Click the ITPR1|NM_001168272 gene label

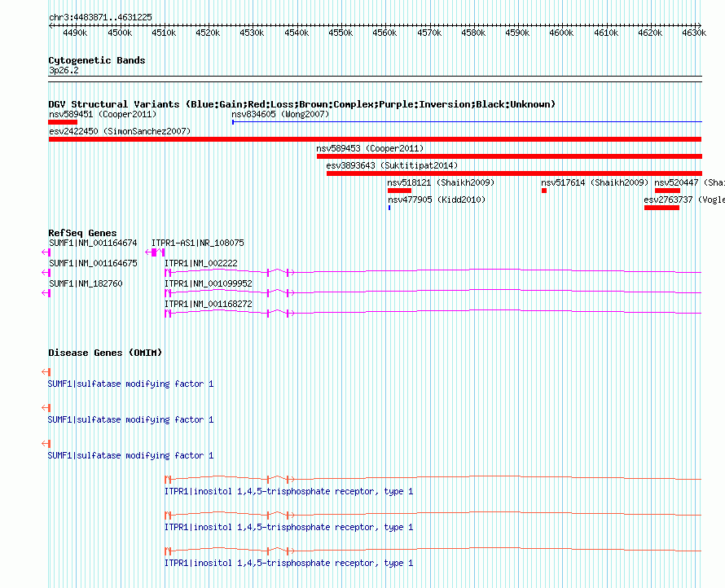tap(208, 304)
